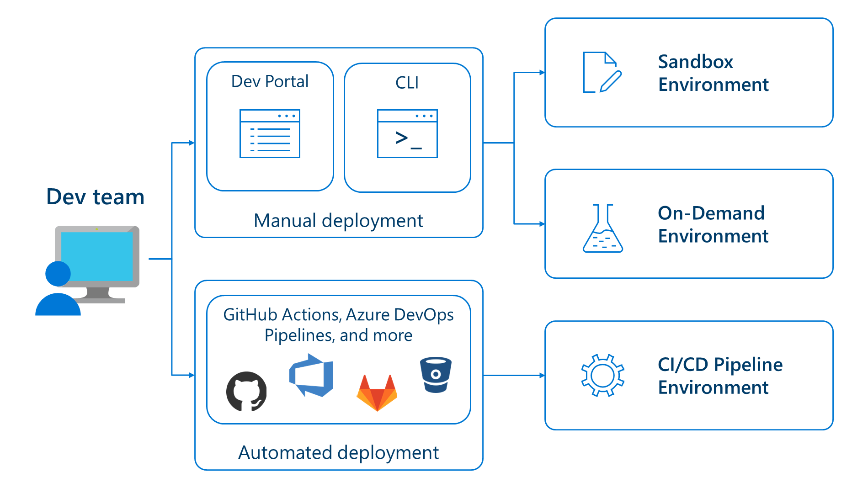Select the Automated deployment label
868x488 pixels.
pyautogui.click(x=338, y=453)
